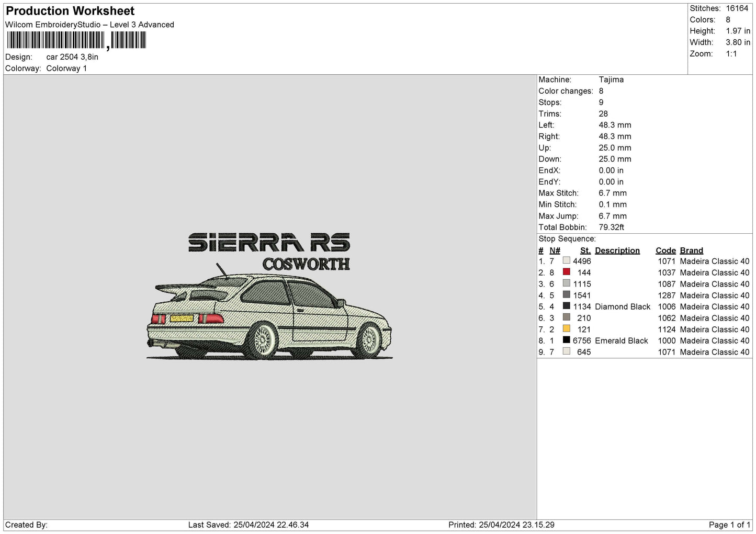Click the Brand column header
This screenshot has height=534, width=756.
(x=692, y=251)
